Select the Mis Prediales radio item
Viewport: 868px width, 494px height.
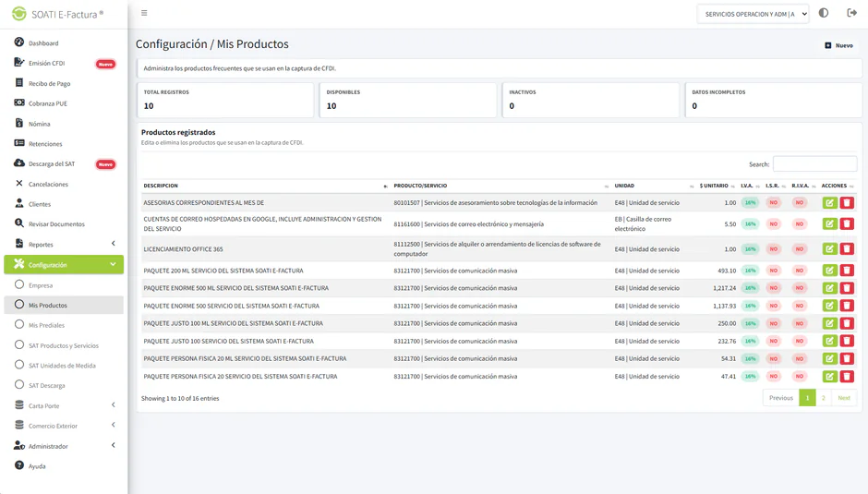point(19,324)
